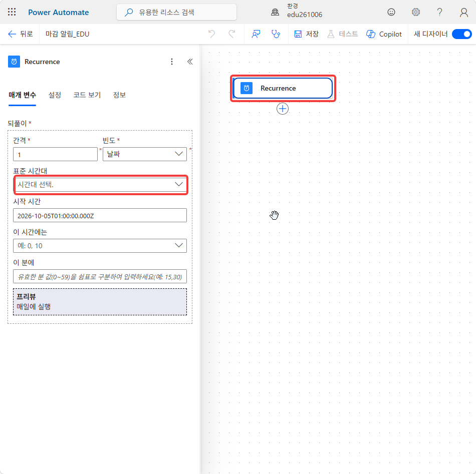Open the settings gear icon

click(x=415, y=12)
